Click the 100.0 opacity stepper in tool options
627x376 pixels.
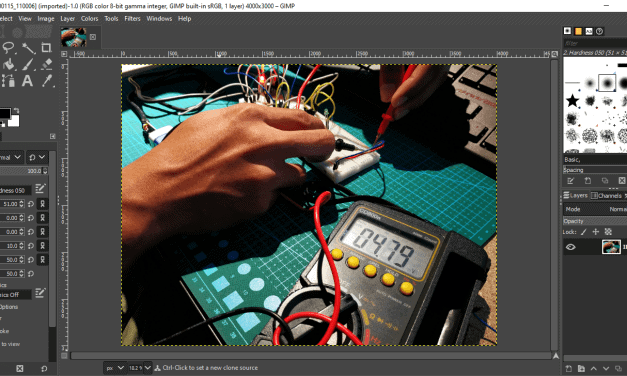tap(45, 171)
